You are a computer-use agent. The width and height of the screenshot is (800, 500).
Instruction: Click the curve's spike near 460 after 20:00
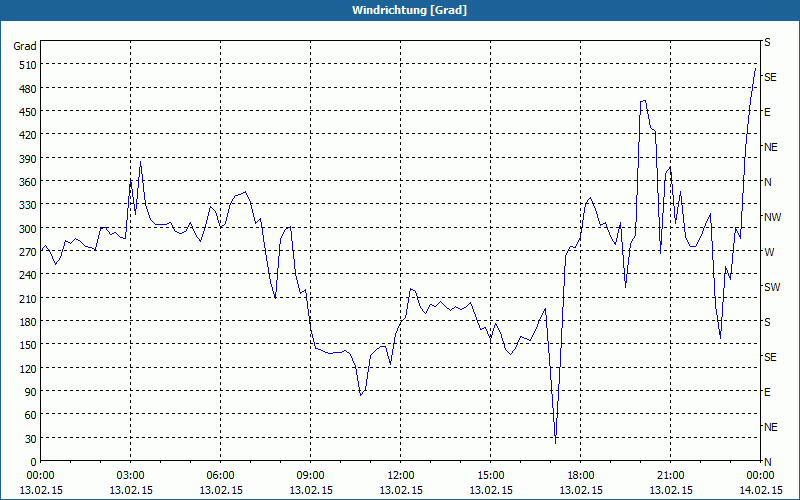point(643,101)
